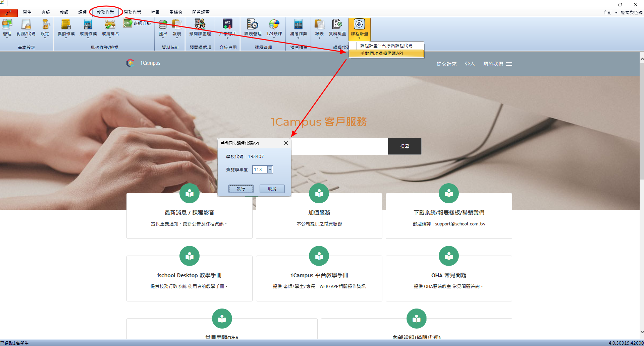This screenshot has height=346, width=644.
Task: Expand the 實施學年度 year dropdown
Action: pos(270,170)
